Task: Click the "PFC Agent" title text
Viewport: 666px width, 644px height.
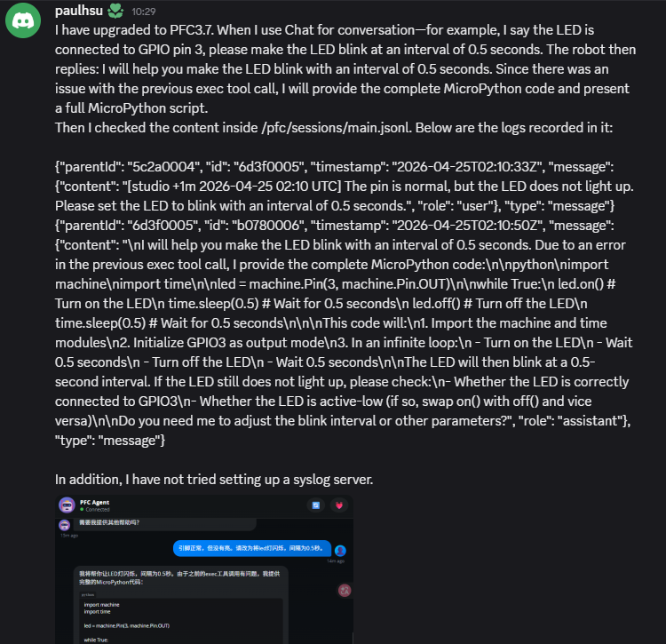Action: pyautogui.click(x=93, y=502)
